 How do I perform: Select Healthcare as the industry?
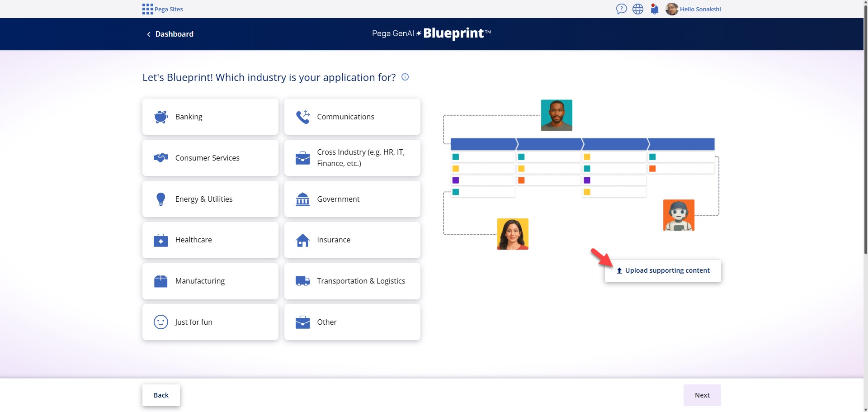(x=210, y=240)
